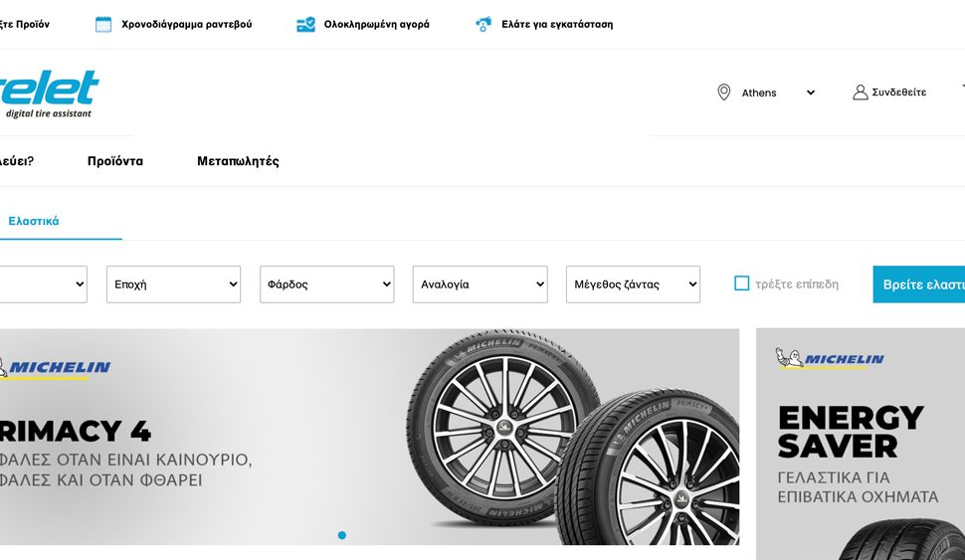Viewport: 965px width, 560px height.
Task: Expand the Εποχή season dropdown
Action: coord(173,284)
